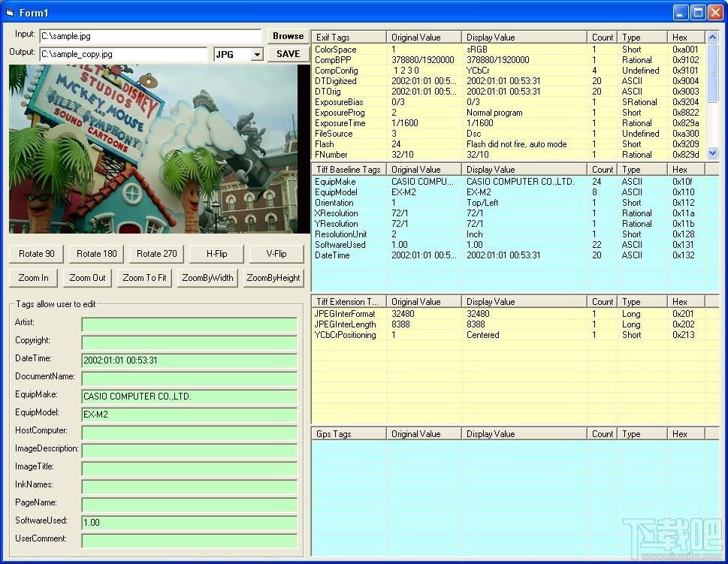This screenshot has height=564, width=728.
Task: Click the Artist edit field
Action: 189,324
